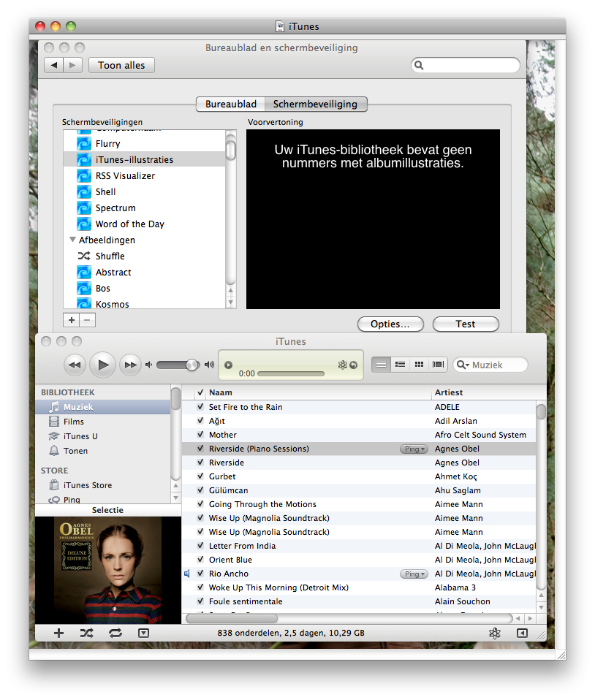Select the RSS Visualizer screensaver
This screenshot has width=595, height=700.
(144, 176)
